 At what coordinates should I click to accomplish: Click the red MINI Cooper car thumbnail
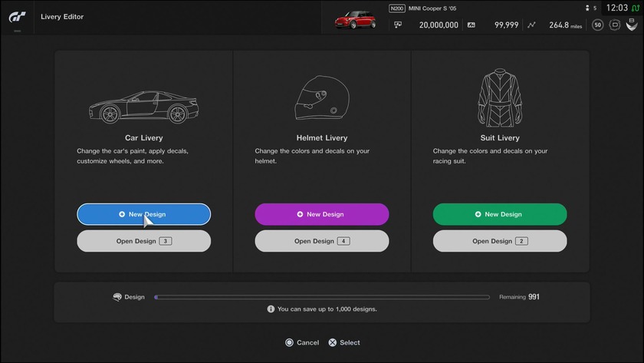(x=354, y=18)
